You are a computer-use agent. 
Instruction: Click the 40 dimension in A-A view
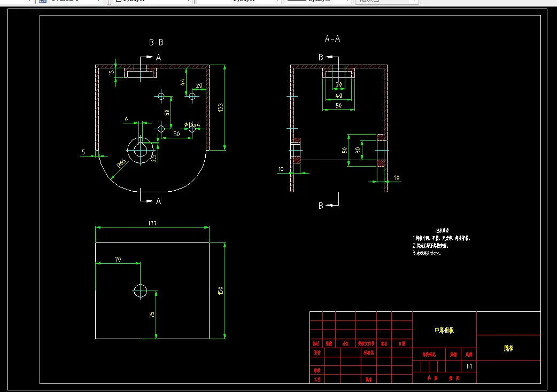coord(338,96)
